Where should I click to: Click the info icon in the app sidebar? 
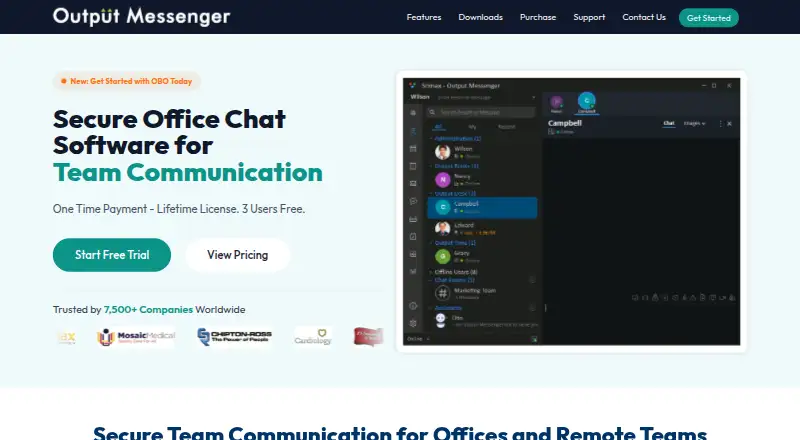click(x=413, y=306)
